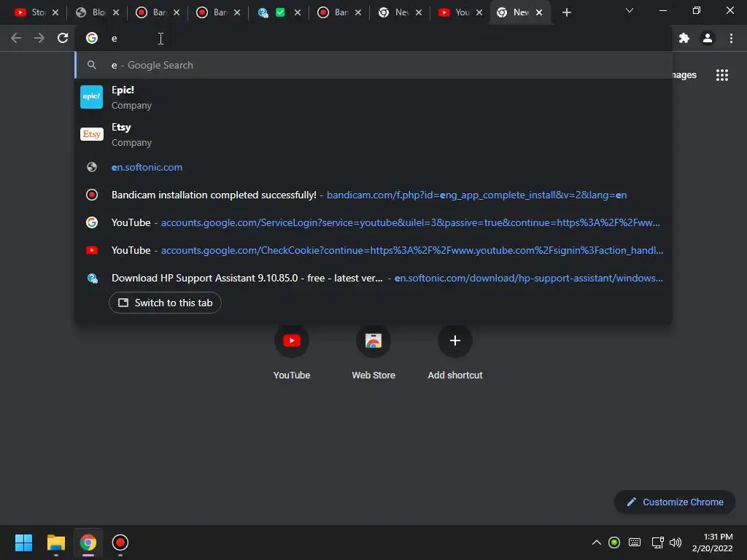The height and width of the screenshot is (560, 747).
Task: Show hidden system tray icons
Action: click(597, 542)
